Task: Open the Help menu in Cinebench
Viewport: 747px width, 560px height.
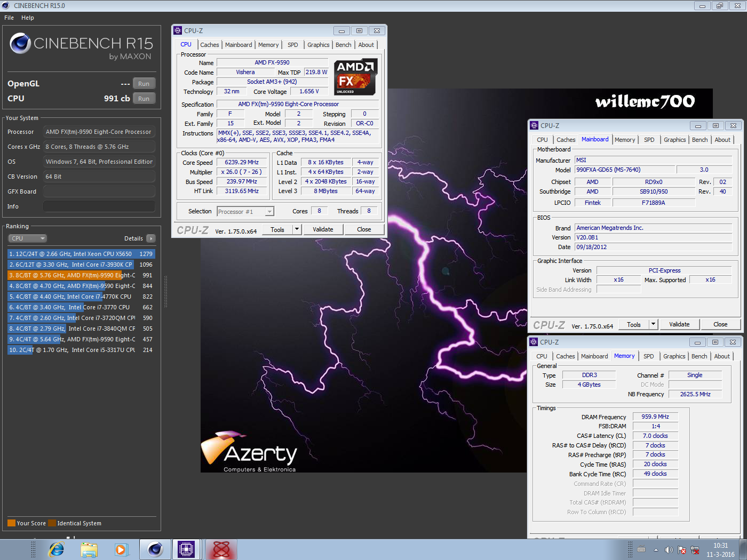Action: click(x=28, y=18)
